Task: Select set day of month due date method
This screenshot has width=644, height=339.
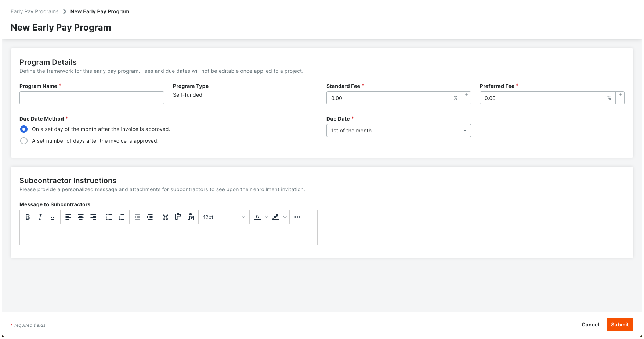Action: [x=24, y=129]
